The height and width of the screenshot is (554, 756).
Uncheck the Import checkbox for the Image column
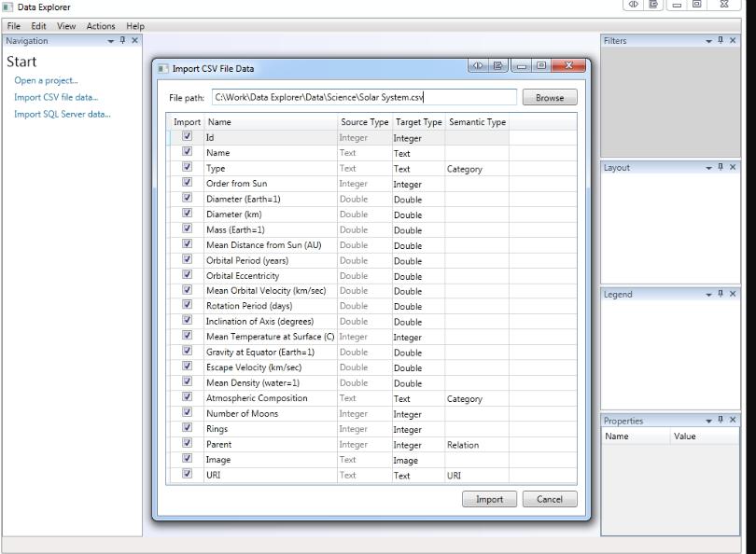click(x=187, y=460)
